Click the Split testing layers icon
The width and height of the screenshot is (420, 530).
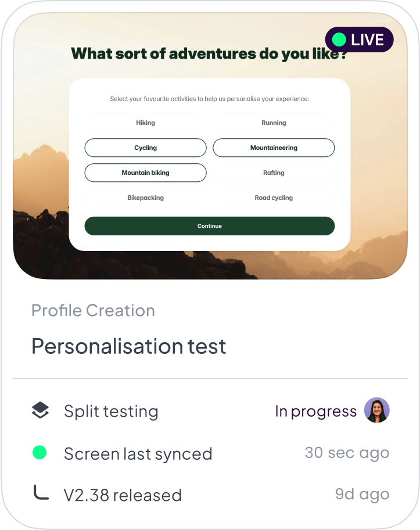click(x=40, y=410)
